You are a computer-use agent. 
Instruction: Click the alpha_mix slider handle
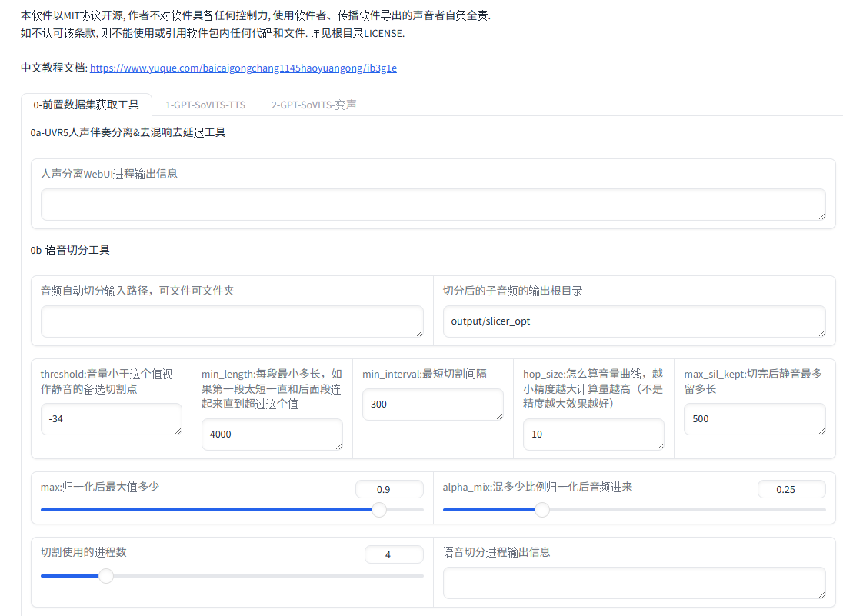click(x=542, y=510)
